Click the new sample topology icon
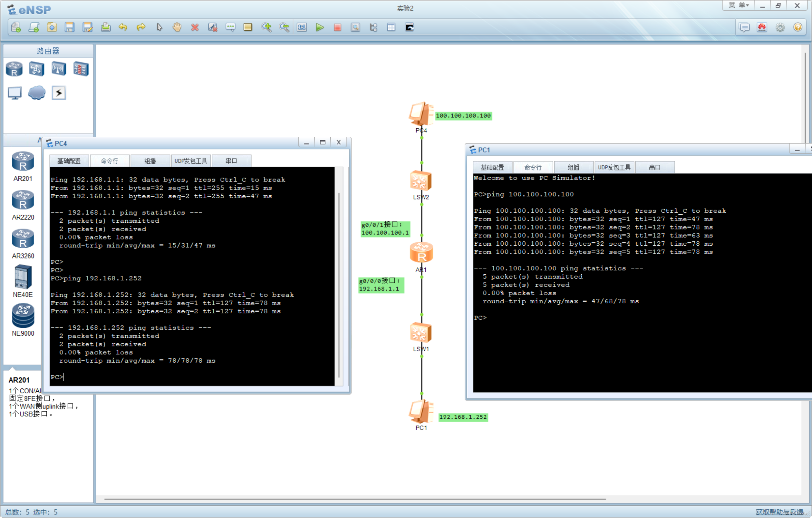 34,27
